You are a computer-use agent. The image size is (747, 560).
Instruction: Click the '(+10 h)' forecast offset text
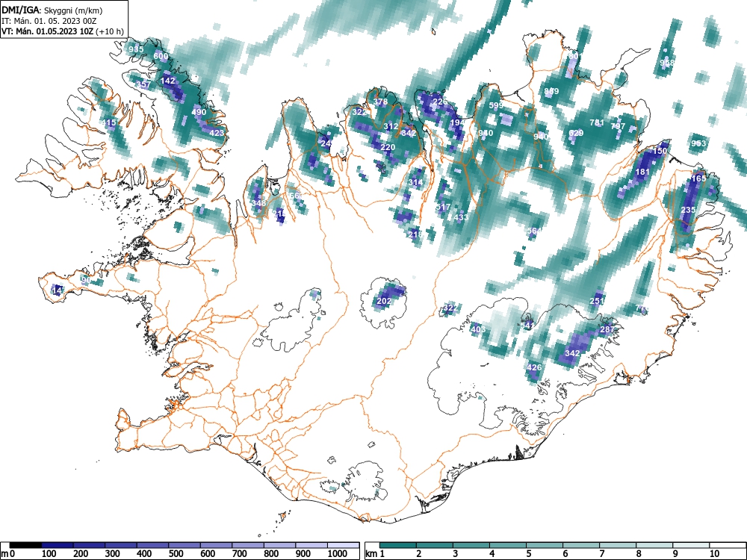tap(110, 31)
